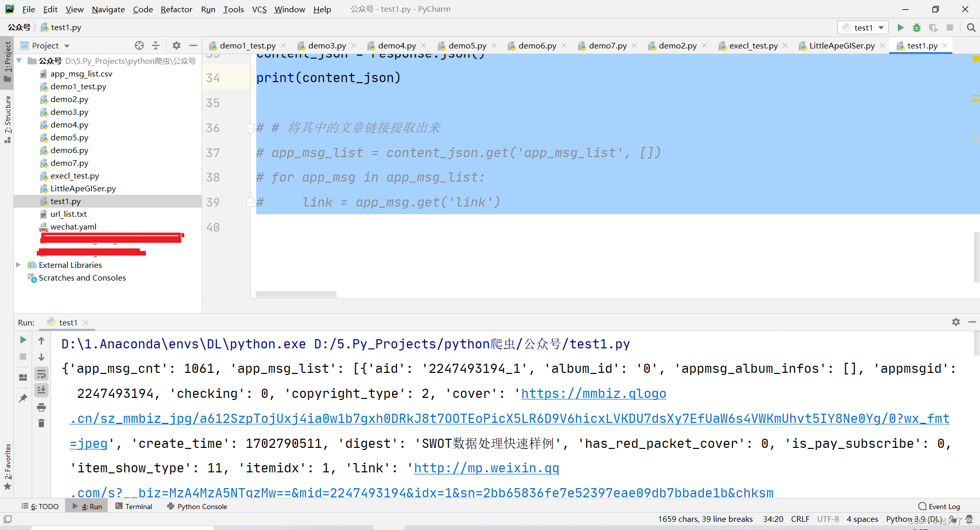Screen dimensions: 980x530
Task: Open the 6: TODO tool window
Action: click(x=40, y=507)
